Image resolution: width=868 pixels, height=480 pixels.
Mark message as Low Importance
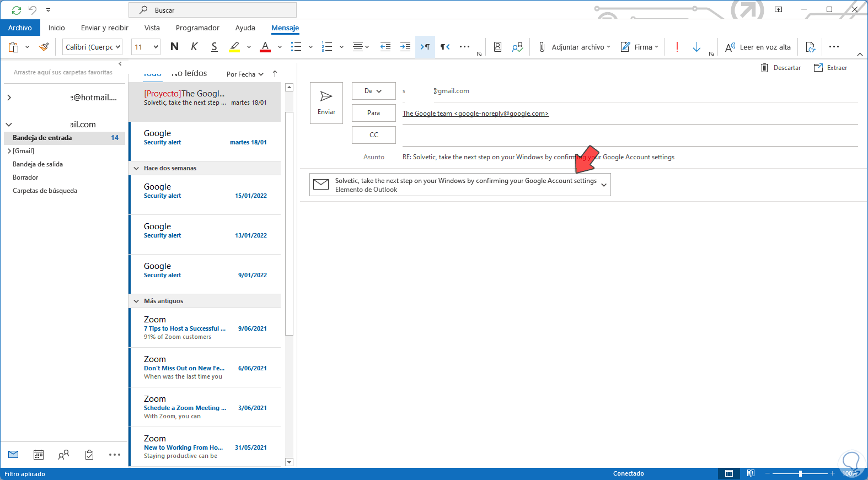[x=696, y=47]
